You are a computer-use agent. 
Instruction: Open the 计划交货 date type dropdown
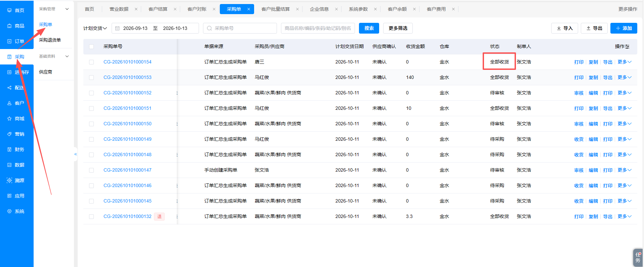pos(95,28)
